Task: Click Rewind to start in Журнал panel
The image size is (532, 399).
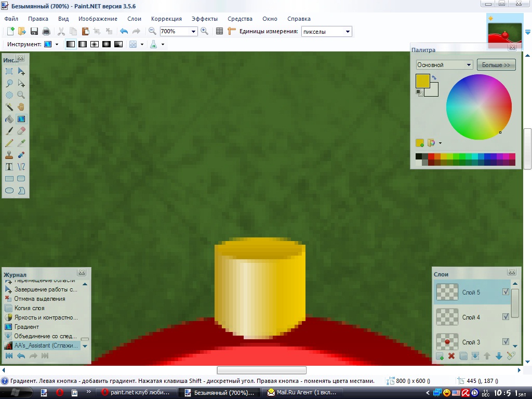Action: tap(9, 355)
